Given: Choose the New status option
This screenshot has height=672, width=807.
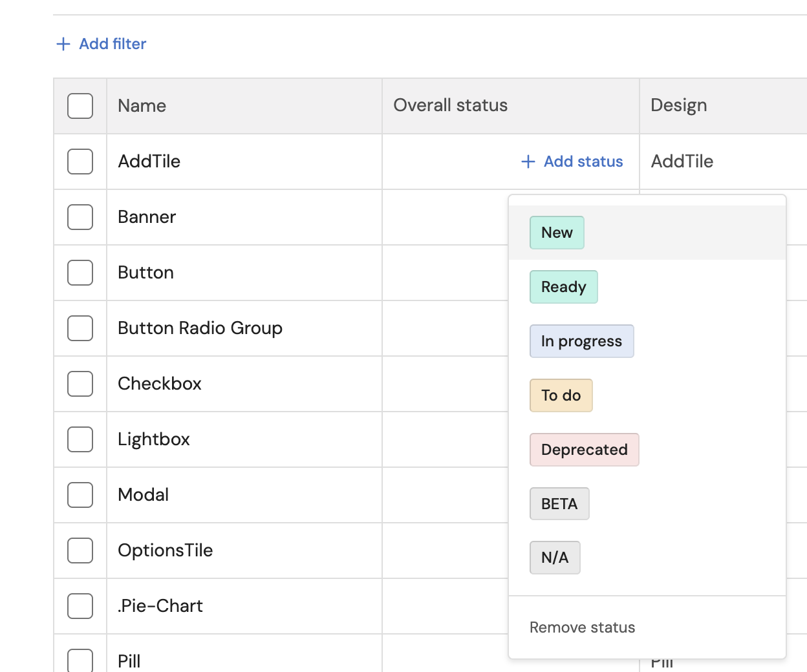Looking at the screenshot, I should pyautogui.click(x=557, y=233).
